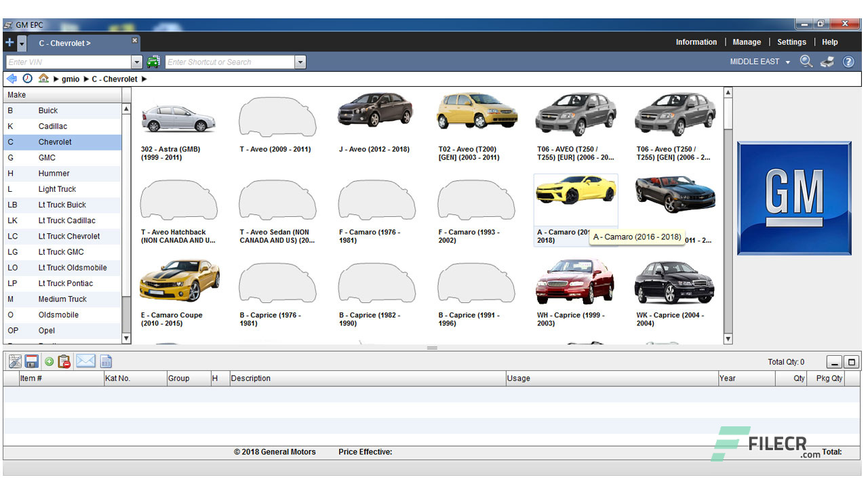Click the printer icon in top toolbar
Screen dimensions: 868x488
coord(827,62)
